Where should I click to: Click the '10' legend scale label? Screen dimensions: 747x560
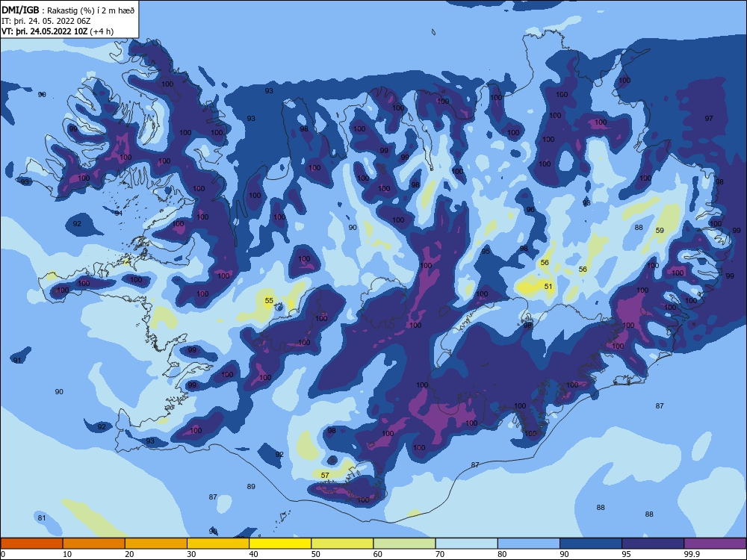click(67, 554)
